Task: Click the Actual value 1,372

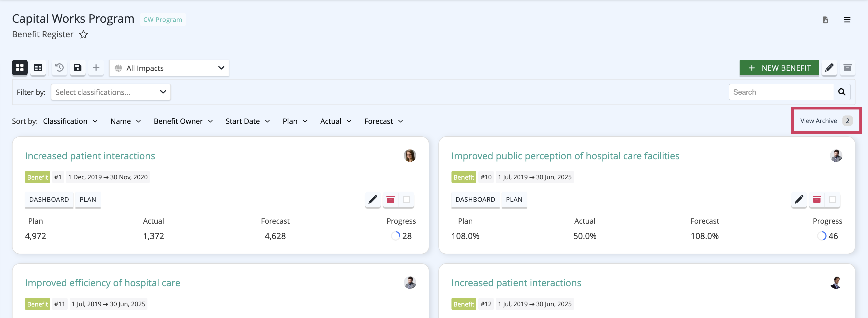Action: 153,236
